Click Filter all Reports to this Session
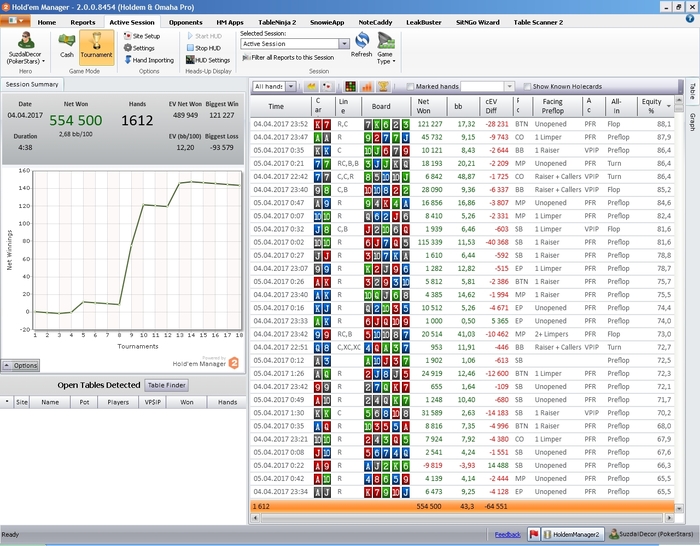Screen dimensions: 700x546 point(288,58)
